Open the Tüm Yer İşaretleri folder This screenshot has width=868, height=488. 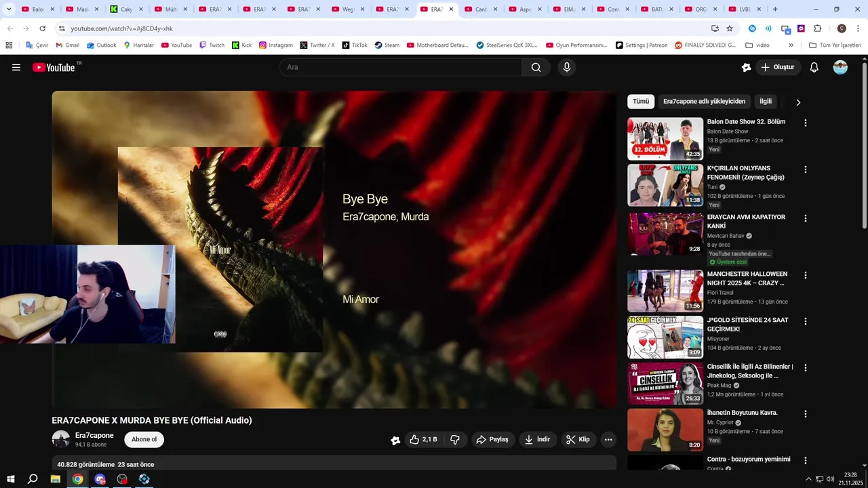pos(835,45)
